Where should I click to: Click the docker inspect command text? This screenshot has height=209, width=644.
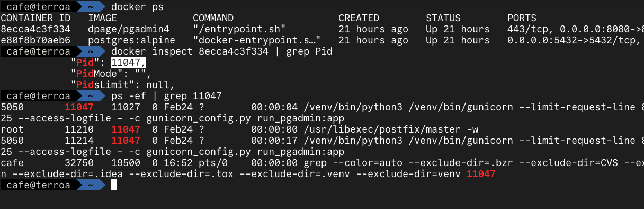(222, 51)
